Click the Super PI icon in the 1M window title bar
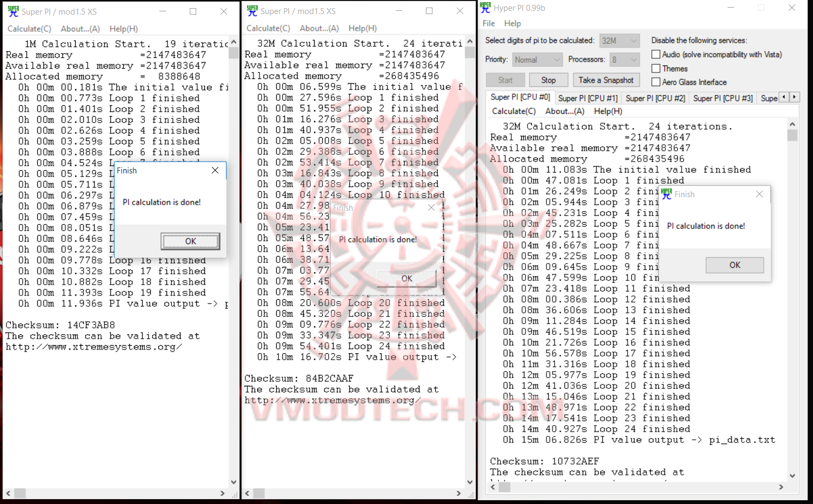The height and width of the screenshot is (504, 813). [13, 11]
